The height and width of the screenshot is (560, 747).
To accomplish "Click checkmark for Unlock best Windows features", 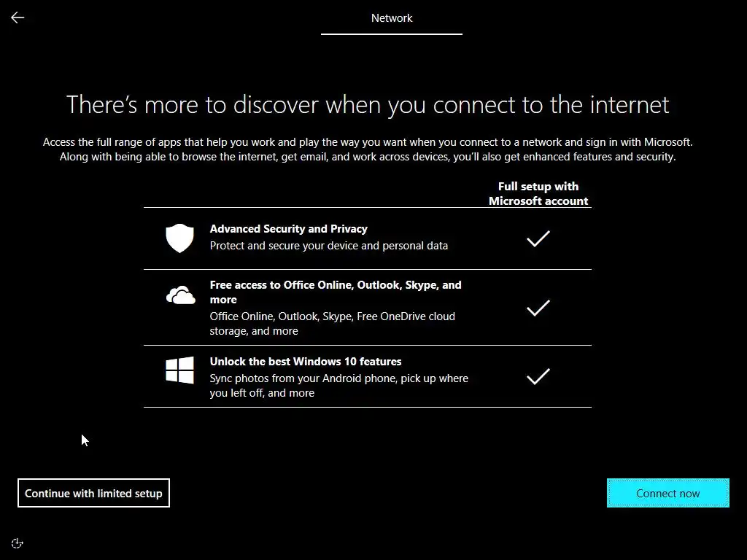I will pos(538,376).
